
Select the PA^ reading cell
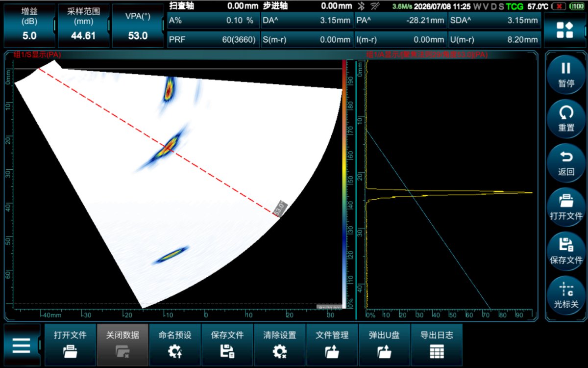[400, 21]
